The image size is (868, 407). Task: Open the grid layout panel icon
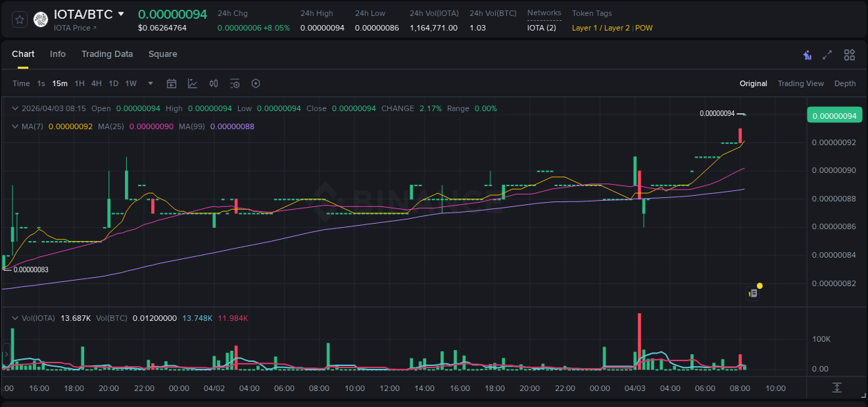click(849, 54)
